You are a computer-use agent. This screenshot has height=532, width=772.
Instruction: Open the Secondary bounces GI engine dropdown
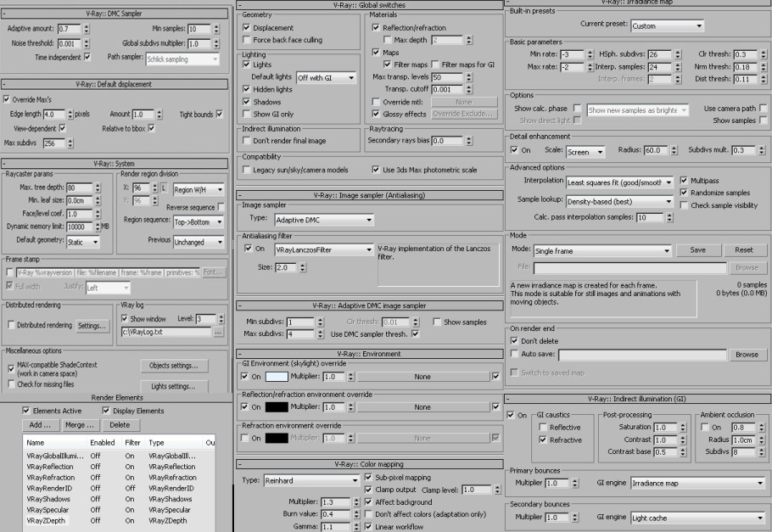(698, 518)
